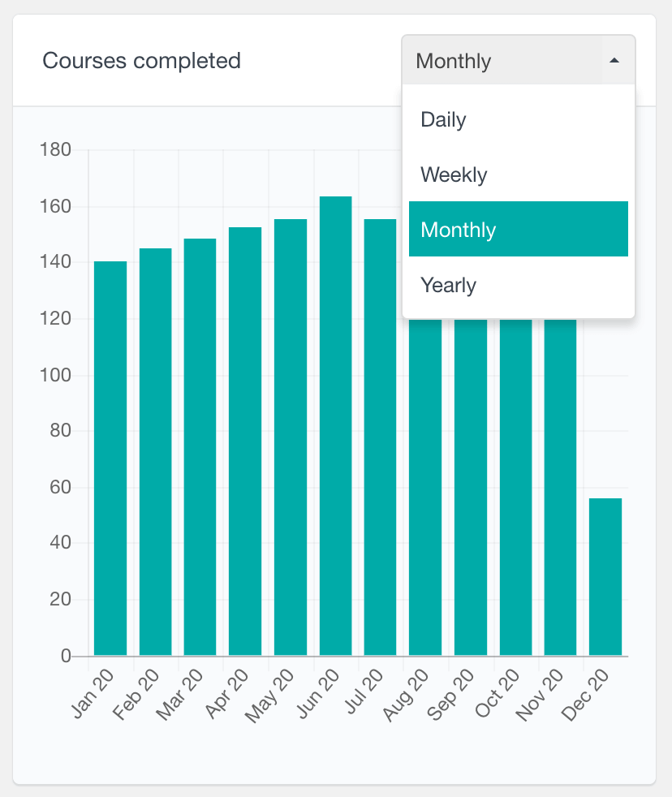The height and width of the screenshot is (797, 672).
Task: Click the Courses completed title
Action: pos(141,61)
